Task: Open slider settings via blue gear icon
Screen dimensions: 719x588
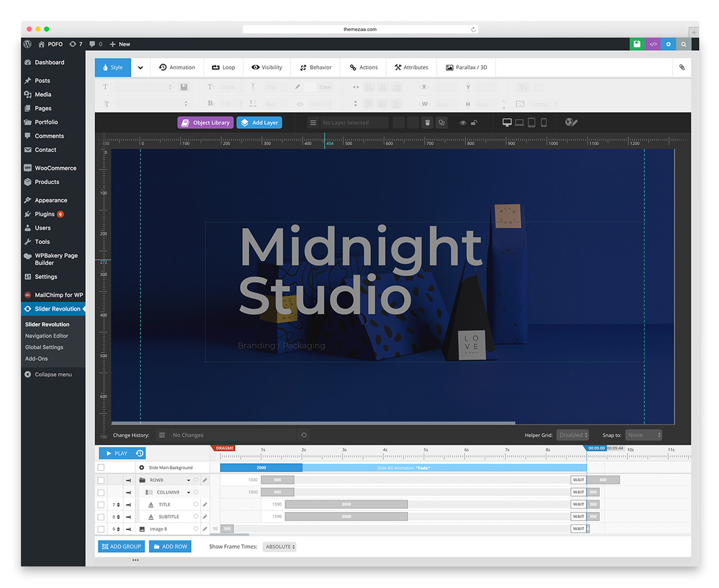Action: pos(669,44)
